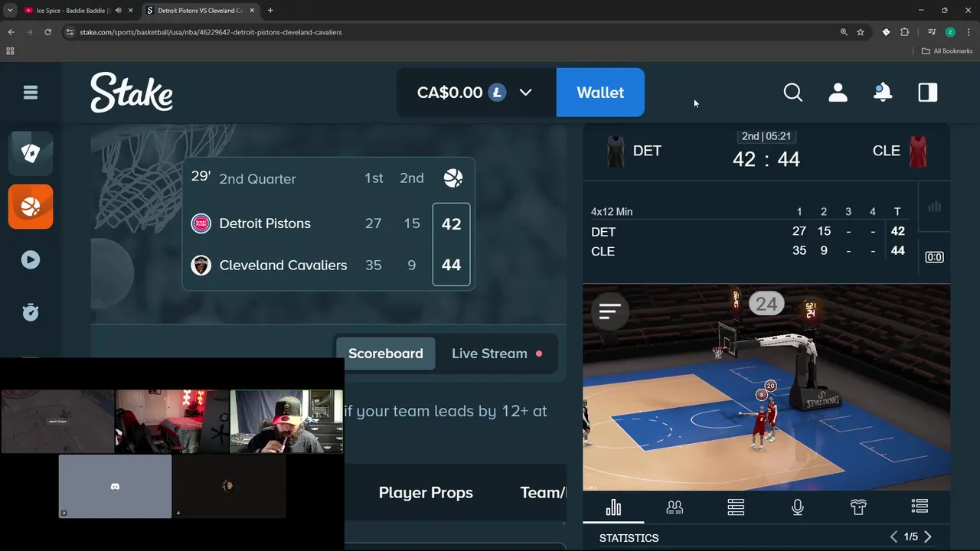Viewport: 980px width, 551px height.
Task: Click the CLE red jersey icon
Action: point(918,152)
